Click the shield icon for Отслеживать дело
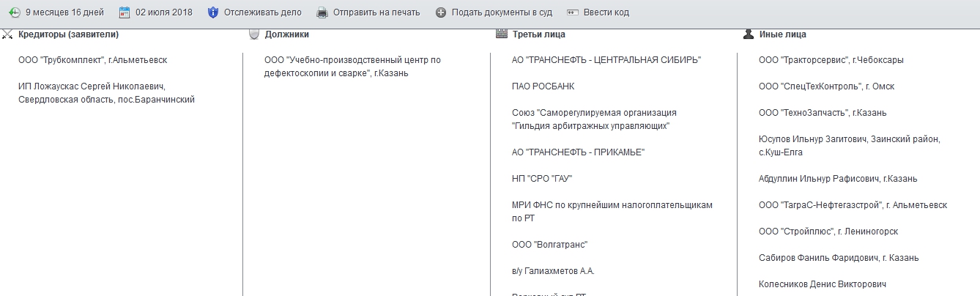This screenshot has width=980, height=296. [x=213, y=12]
